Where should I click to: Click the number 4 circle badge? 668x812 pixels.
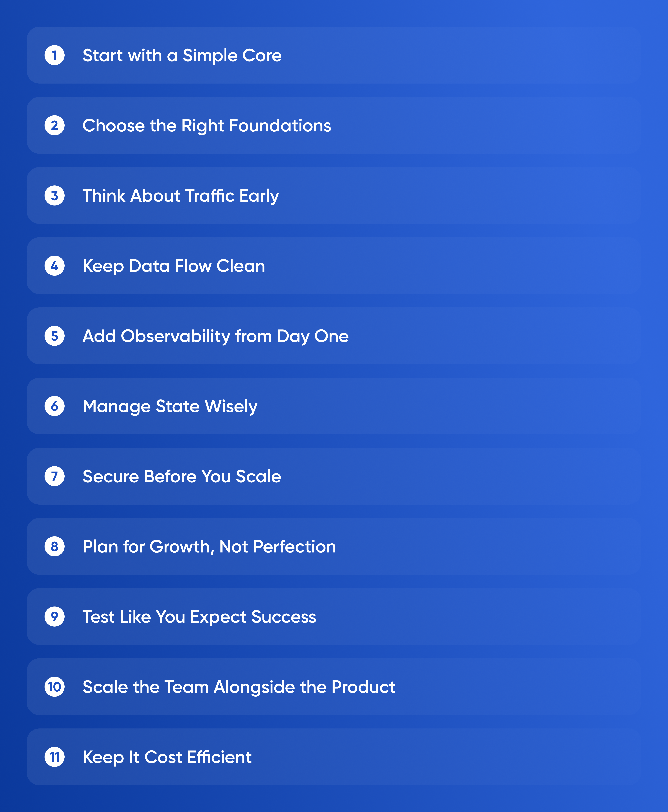(54, 266)
